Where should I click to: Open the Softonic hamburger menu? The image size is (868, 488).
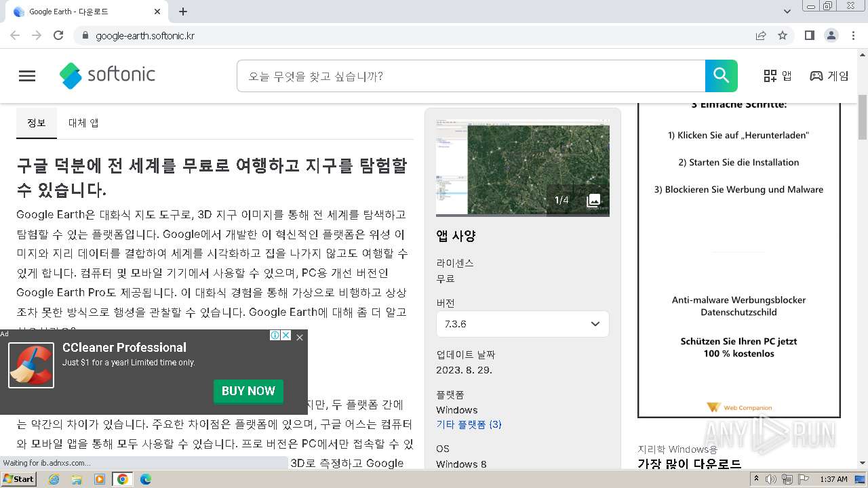click(27, 76)
